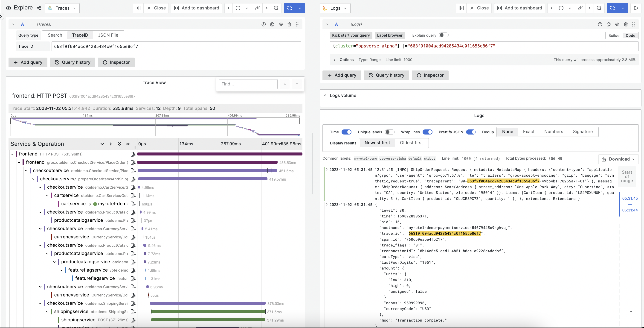This screenshot has width=644, height=328.
Task: Click the run query refresh icon in Logs
Action: click(x=612, y=8)
